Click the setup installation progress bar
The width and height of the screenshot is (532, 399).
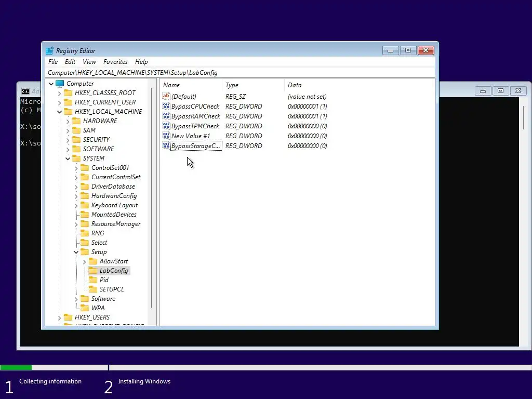266,367
